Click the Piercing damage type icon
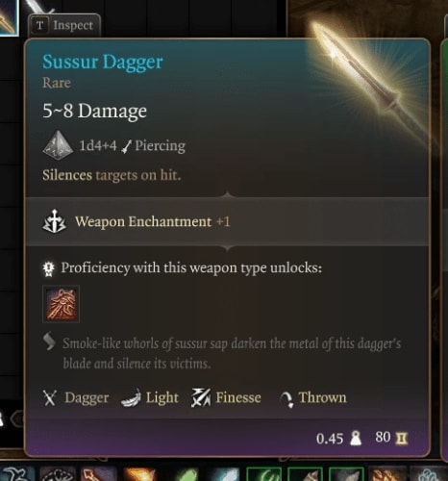The width and height of the screenshot is (448, 481). 127,146
